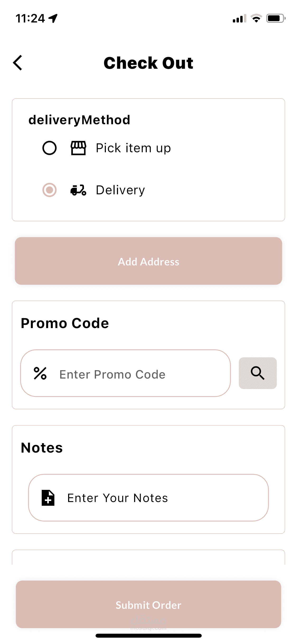
Task: Tap the percent icon in promo field
Action: [x=40, y=374]
